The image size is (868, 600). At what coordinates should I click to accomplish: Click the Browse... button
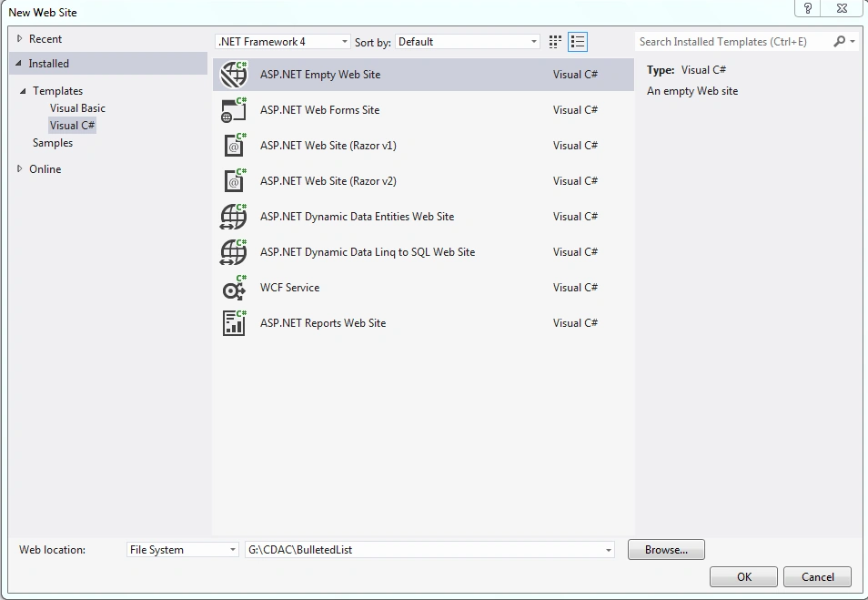click(x=666, y=550)
